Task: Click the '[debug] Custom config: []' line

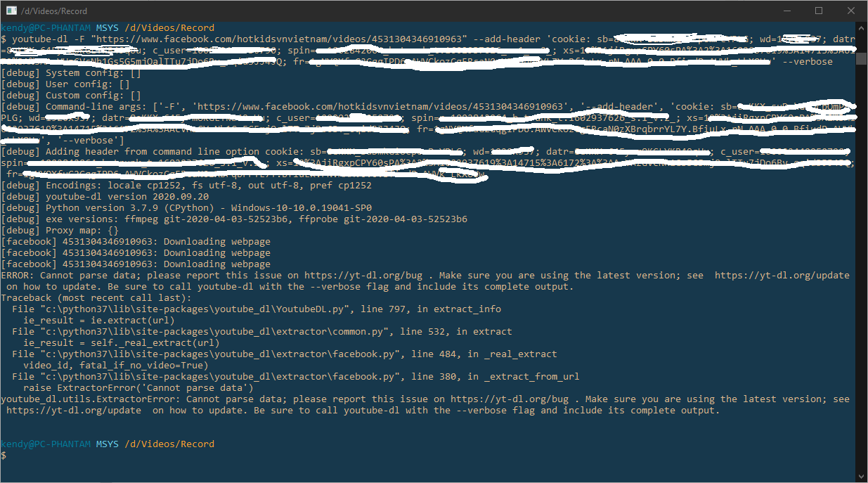Action: (71, 96)
